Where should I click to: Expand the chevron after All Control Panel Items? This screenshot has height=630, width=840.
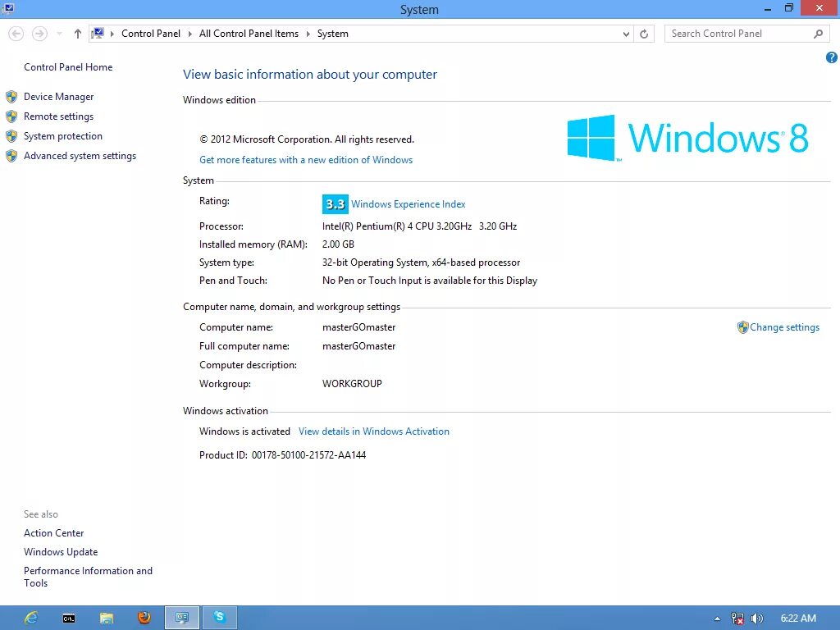(308, 34)
